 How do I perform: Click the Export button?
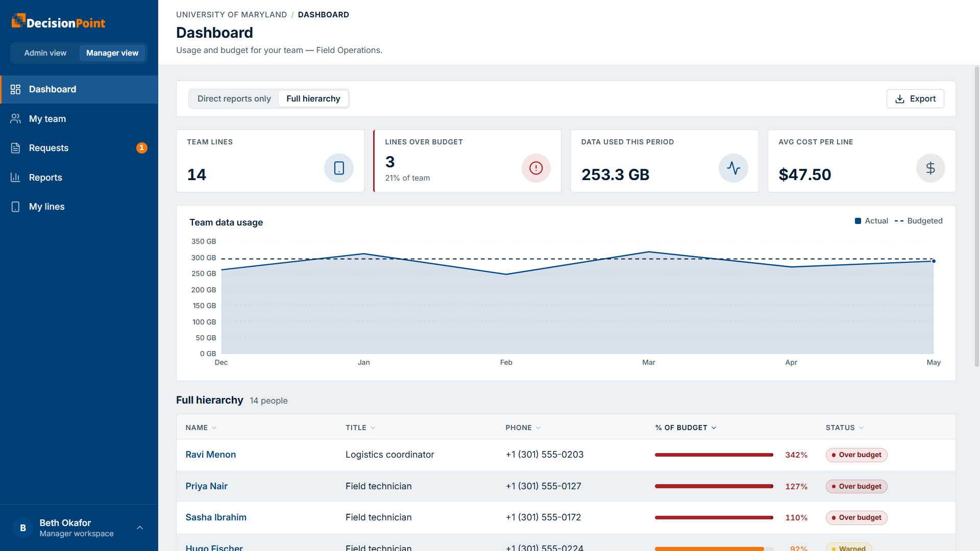(x=915, y=99)
